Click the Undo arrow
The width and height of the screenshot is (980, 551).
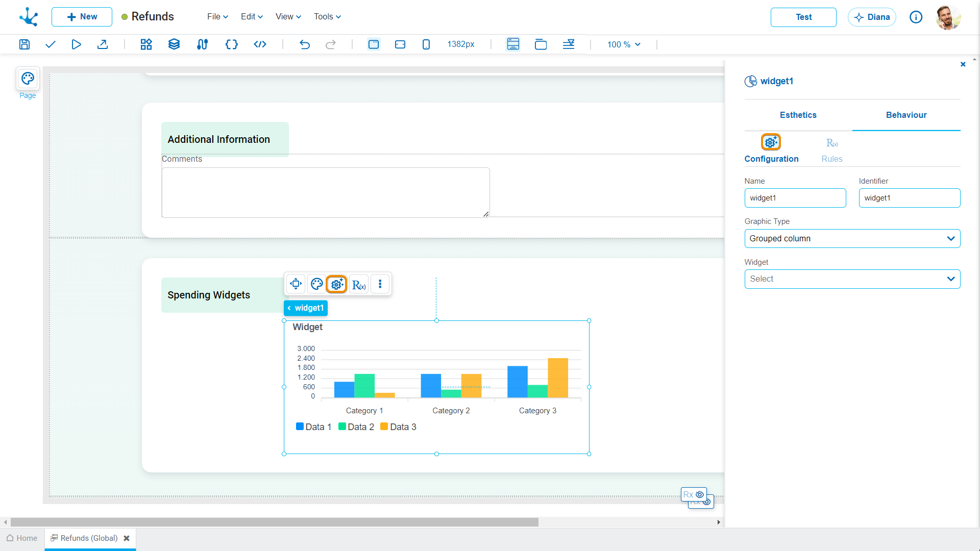pos(305,44)
